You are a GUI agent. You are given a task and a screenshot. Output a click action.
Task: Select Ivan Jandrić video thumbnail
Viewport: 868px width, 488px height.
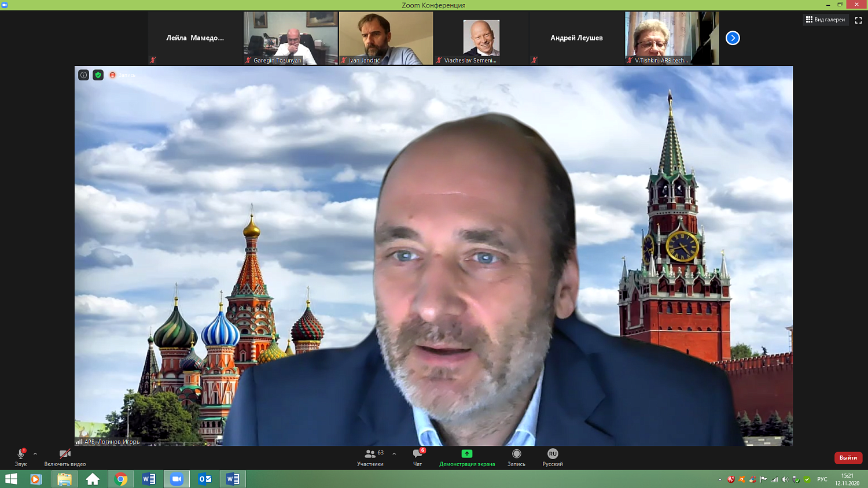point(386,38)
